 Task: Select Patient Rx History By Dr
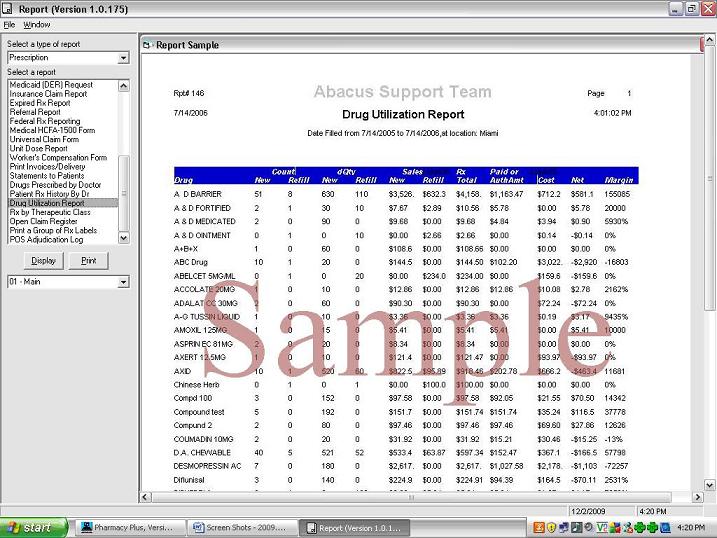(x=49, y=194)
